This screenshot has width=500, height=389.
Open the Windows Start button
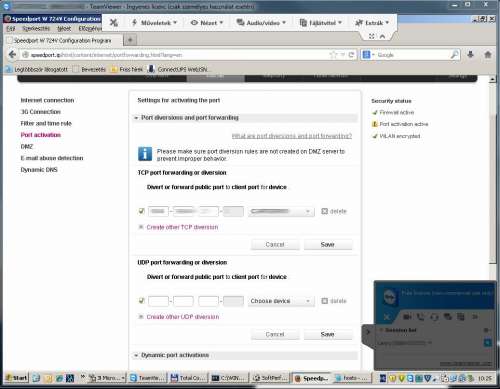16,378
